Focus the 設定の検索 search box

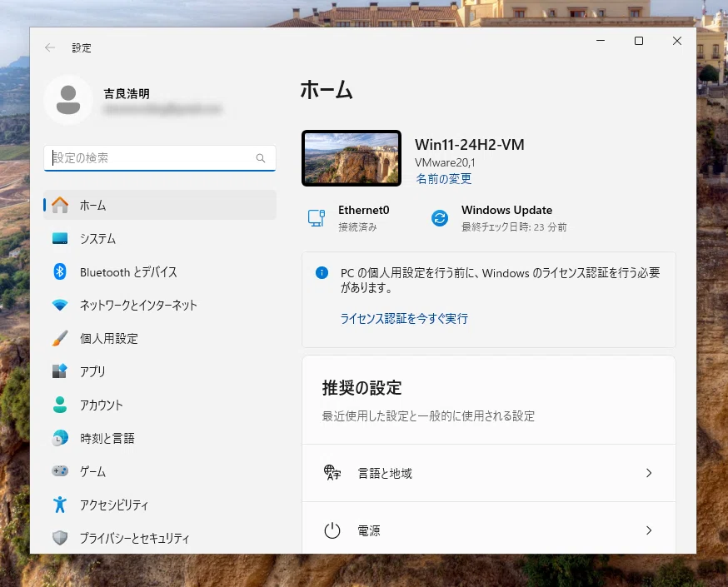tap(160, 158)
